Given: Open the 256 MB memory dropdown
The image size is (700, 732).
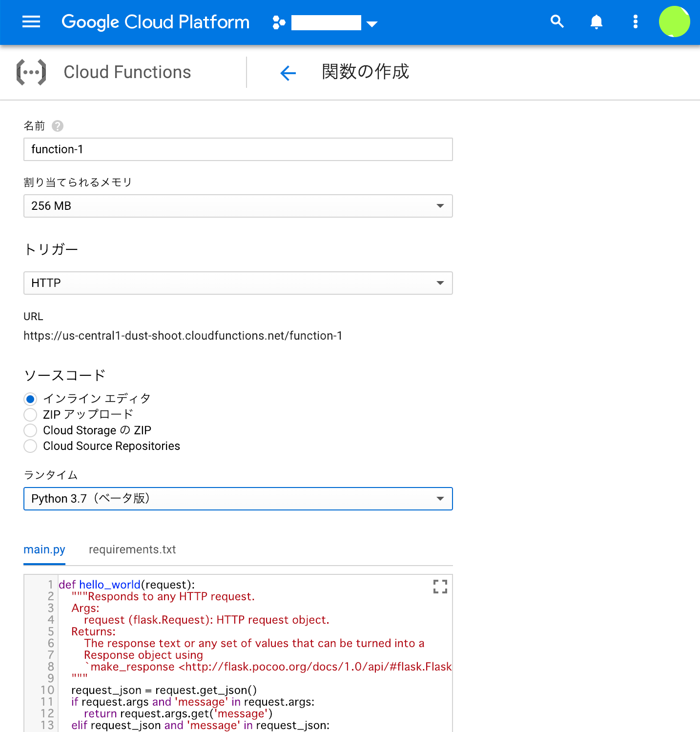Looking at the screenshot, I should pos(238,206).
